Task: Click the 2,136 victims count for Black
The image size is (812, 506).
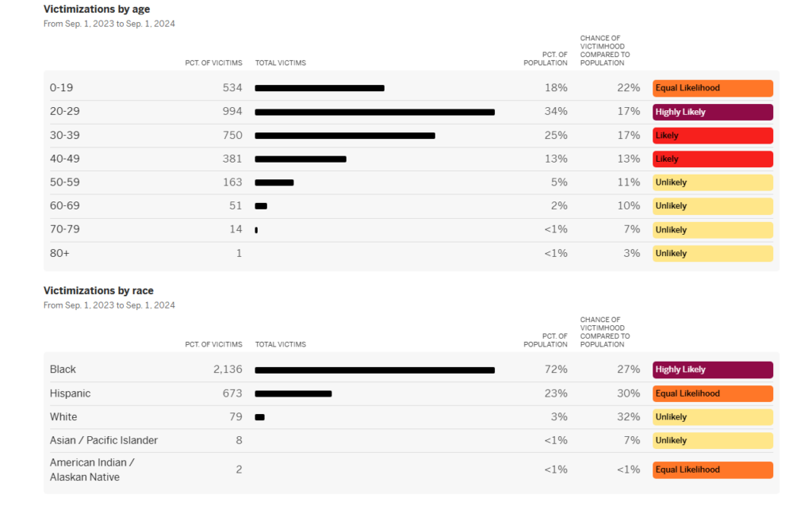Action: [227, 370]
